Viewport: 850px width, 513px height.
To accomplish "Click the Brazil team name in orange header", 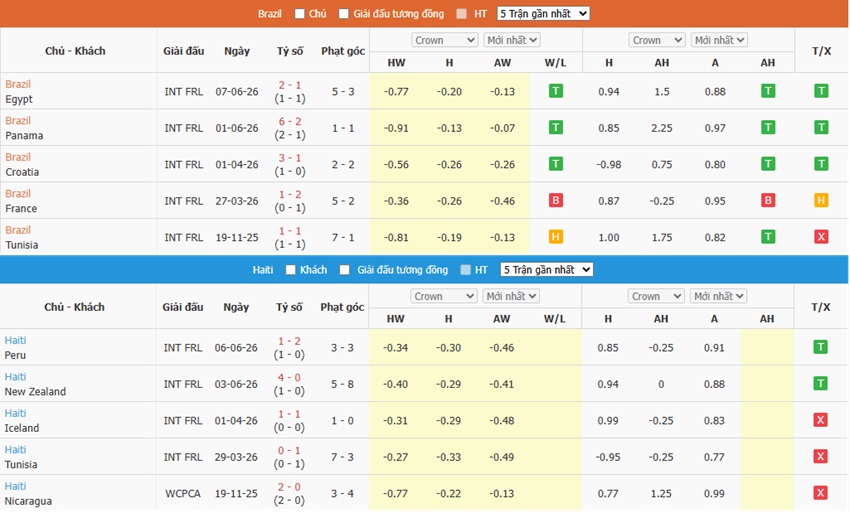I will point(269,14).
